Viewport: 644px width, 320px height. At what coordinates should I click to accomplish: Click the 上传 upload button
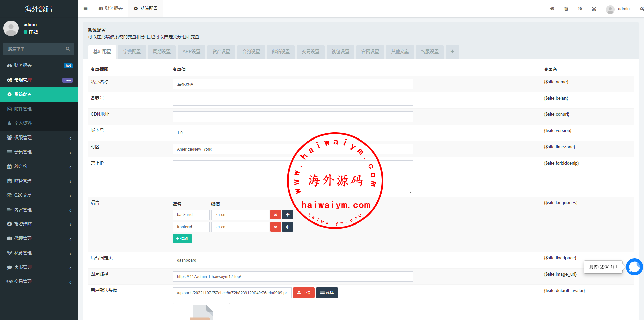pyautogui.click(x=304, y=293)
